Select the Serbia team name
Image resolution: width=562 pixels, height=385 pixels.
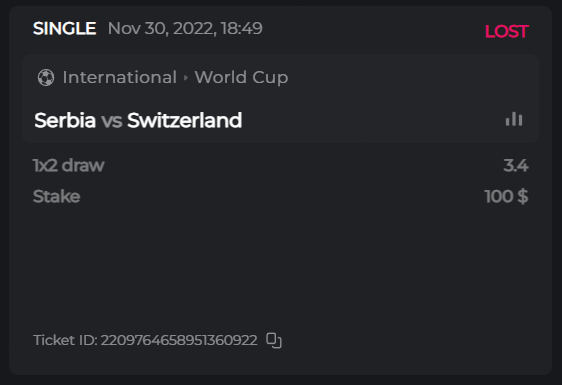pyautogui.click(x=65, y=120)
